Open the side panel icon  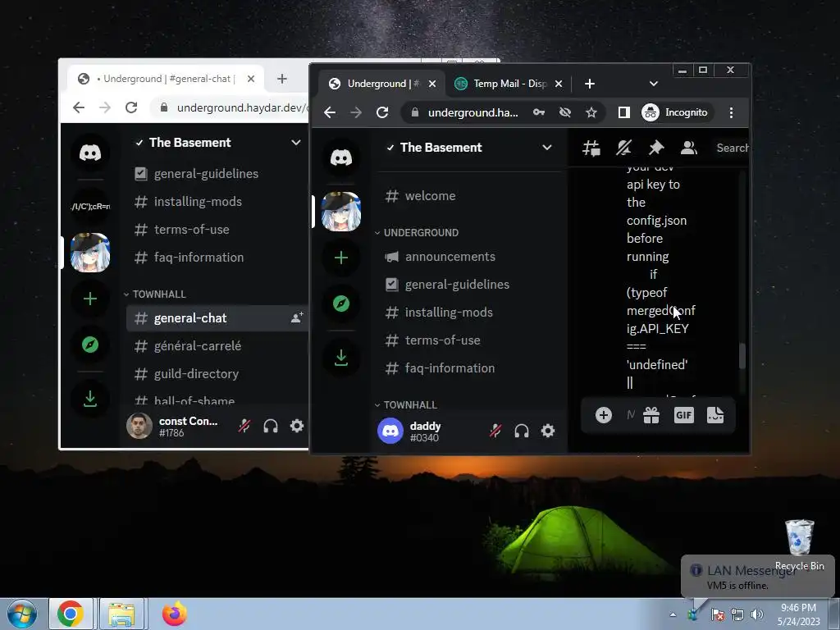623,112
